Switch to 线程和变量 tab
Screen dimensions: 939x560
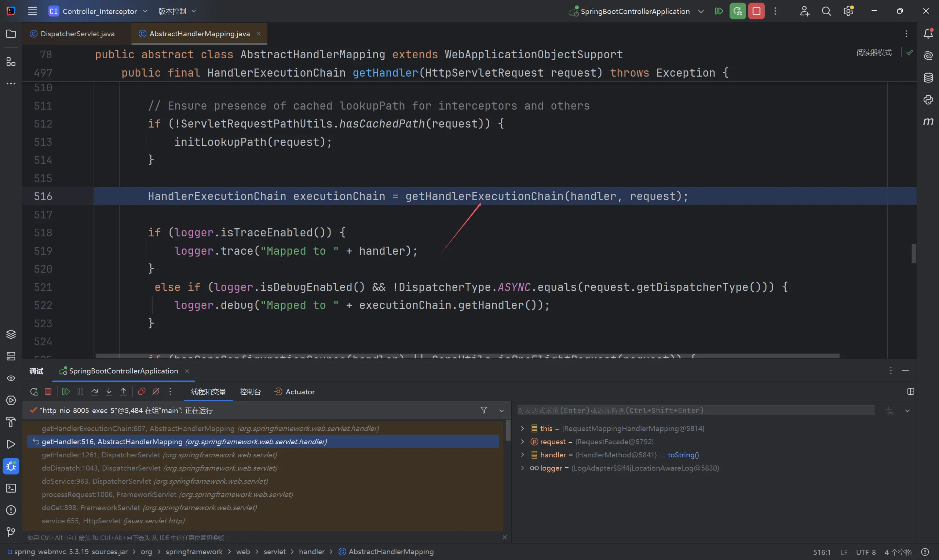click(208, 392)
